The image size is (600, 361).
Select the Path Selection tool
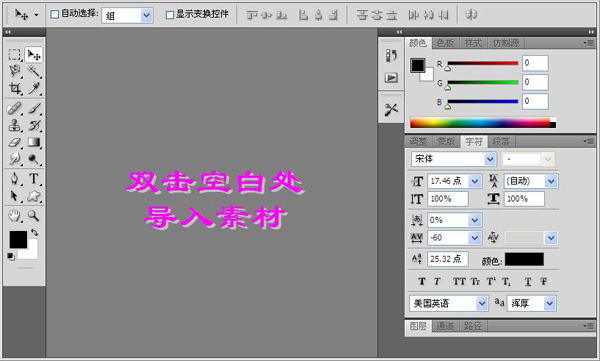[15, 196]
